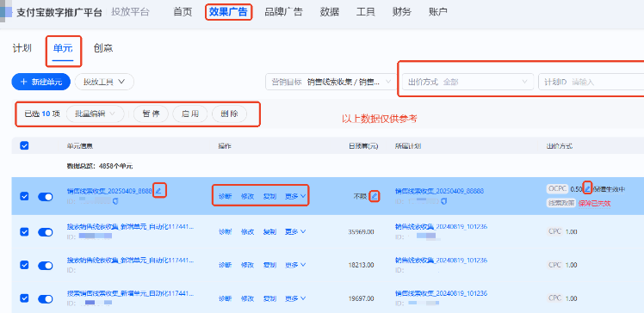
Task: Edit the 不限 daily budget pencil icon
Action: [374, 197]
